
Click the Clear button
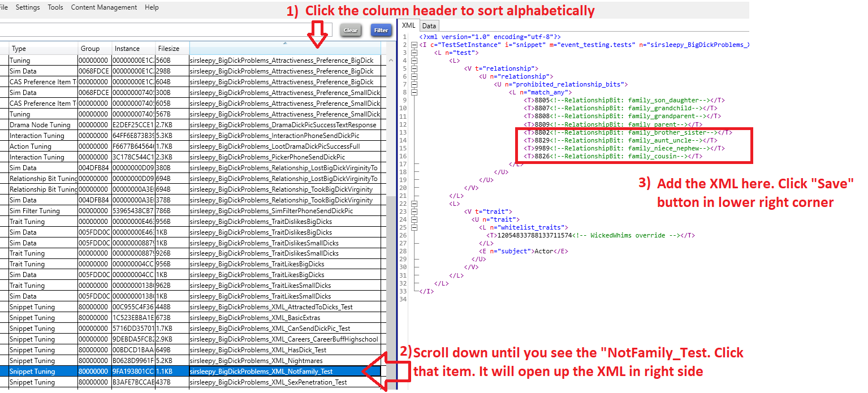(351, 31)
